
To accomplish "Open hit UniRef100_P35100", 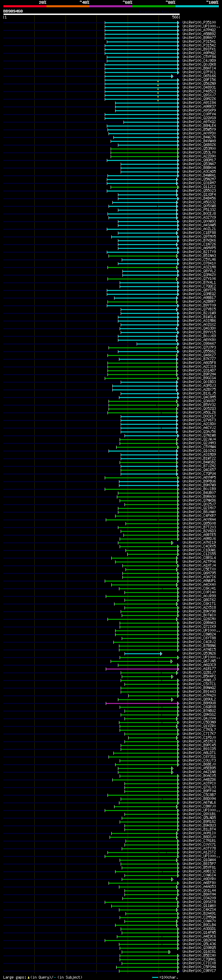I will (x=199, y=23).
